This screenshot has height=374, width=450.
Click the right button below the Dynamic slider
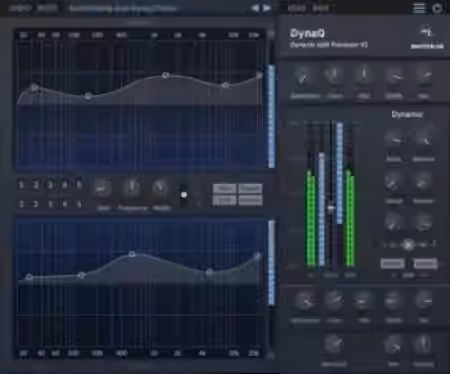(425, 264)
